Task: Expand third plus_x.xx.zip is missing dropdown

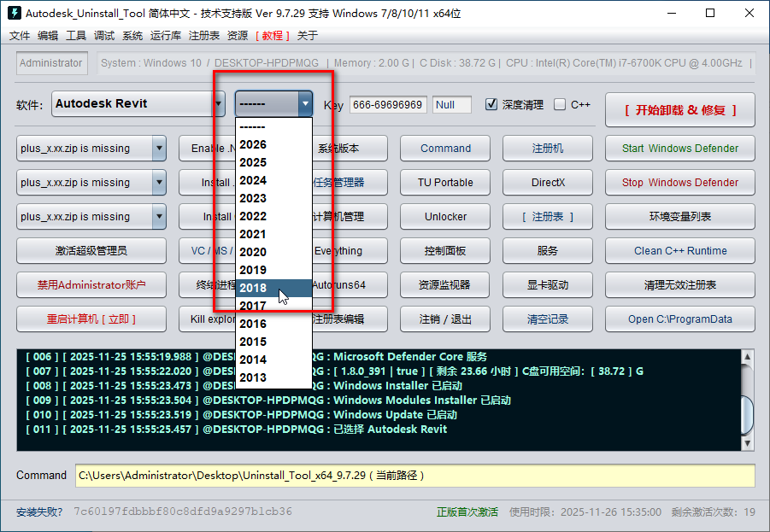Action: (x=159, y=216)
